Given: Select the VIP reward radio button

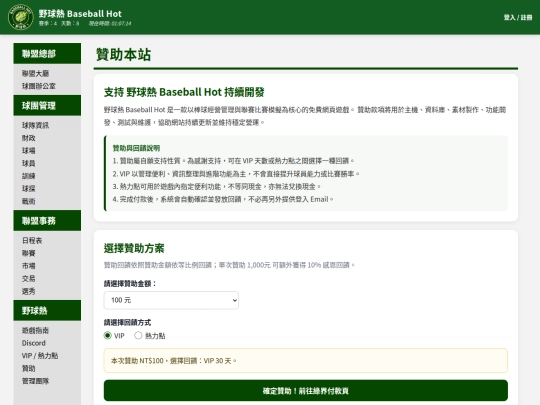Looking at the screenshot, I should [107, 335].
